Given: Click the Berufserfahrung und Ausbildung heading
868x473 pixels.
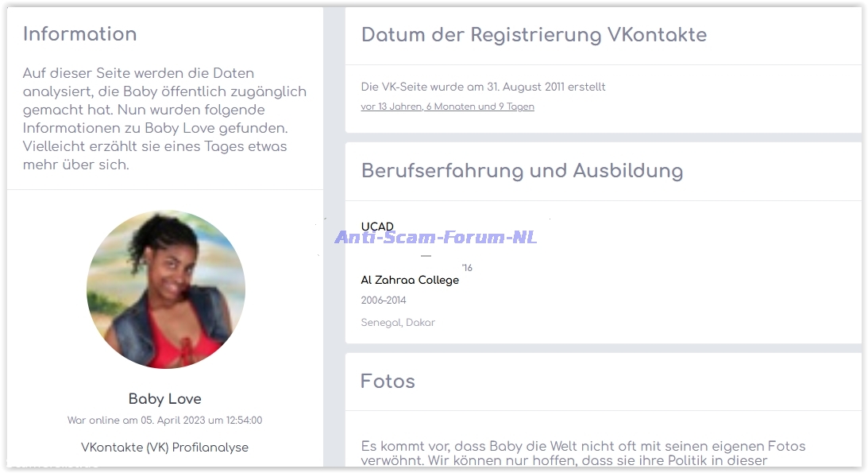Looking at the screenshot, I should (522, 171).
